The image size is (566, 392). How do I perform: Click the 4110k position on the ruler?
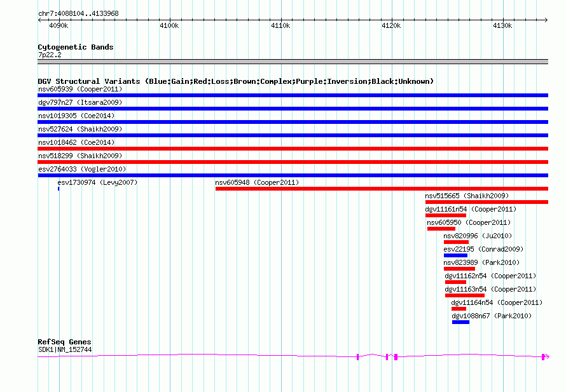click(280, 25)
